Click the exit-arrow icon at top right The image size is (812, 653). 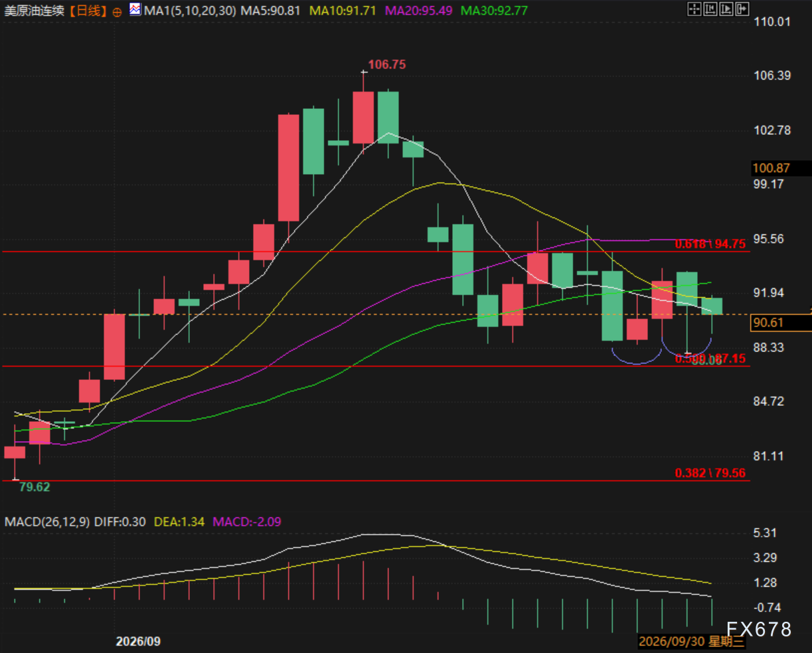pos(742,9)
